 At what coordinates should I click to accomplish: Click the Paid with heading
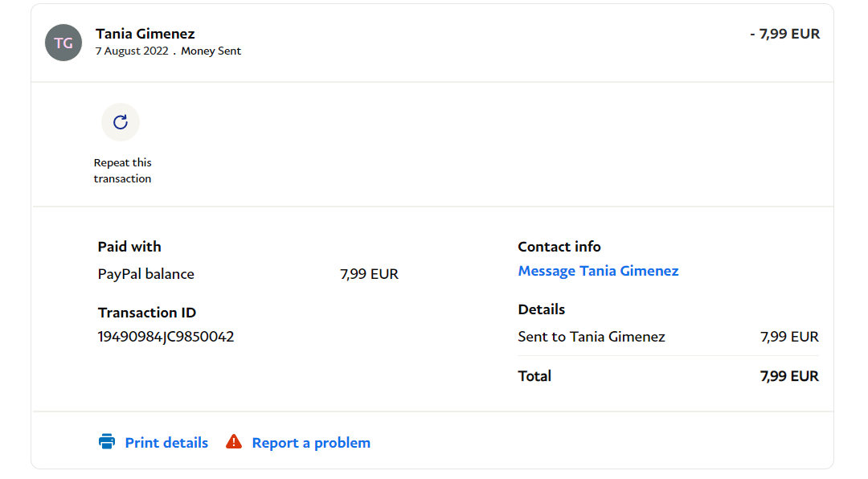click(x=129, y=247)
